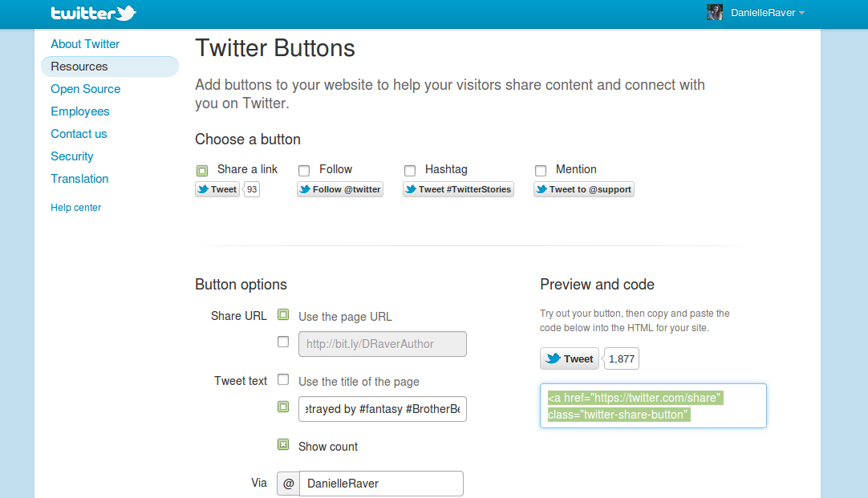Click the @ symbol beside Via field
The height and width of the screenshot is (498, 868).
289,484
